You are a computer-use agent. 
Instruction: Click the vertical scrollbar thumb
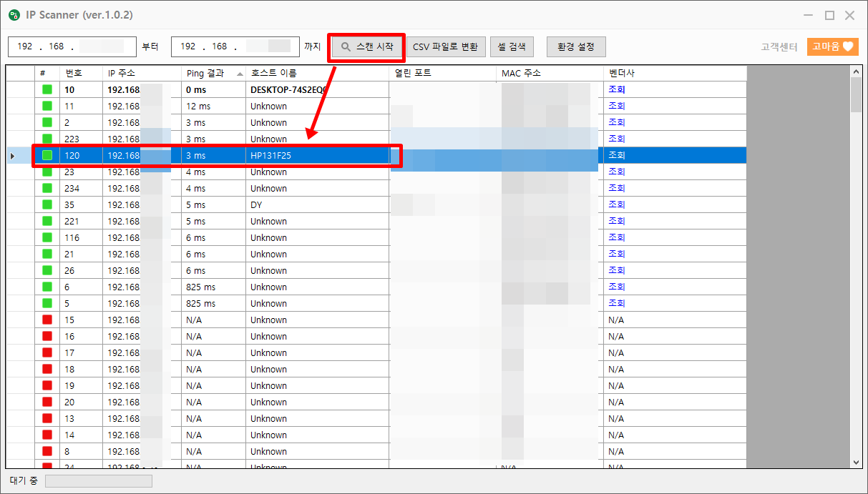tap(856, 95)
